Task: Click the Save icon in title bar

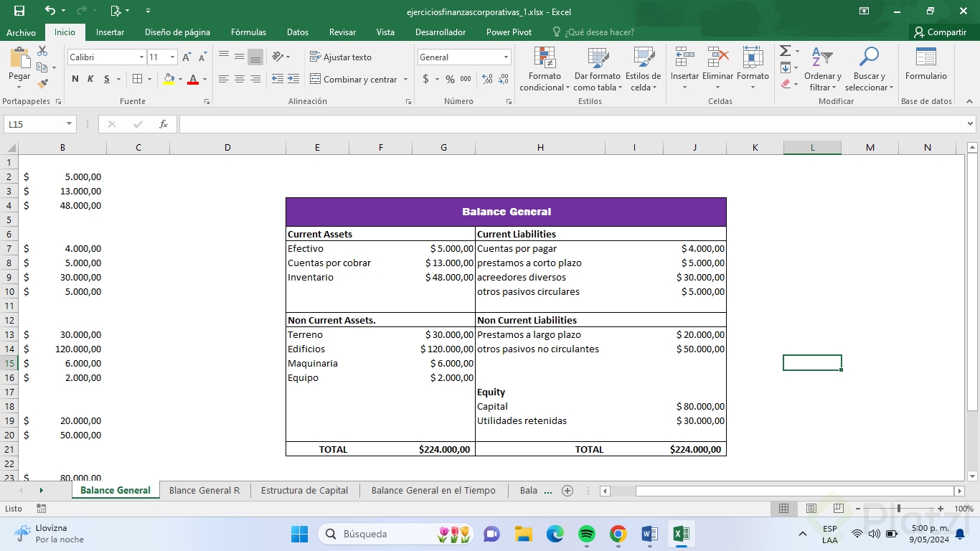Action: pyautogui.click(x=19, y=11)
